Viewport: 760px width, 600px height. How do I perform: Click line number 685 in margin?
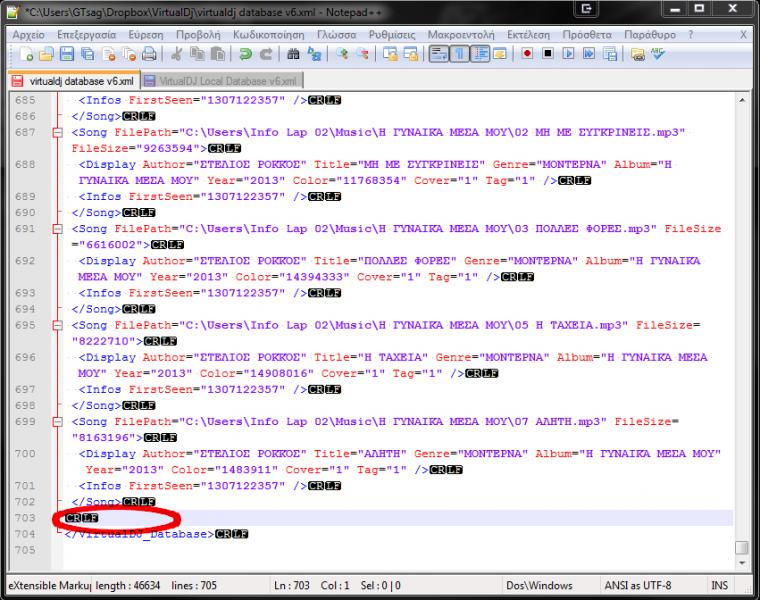pos(25,100)
